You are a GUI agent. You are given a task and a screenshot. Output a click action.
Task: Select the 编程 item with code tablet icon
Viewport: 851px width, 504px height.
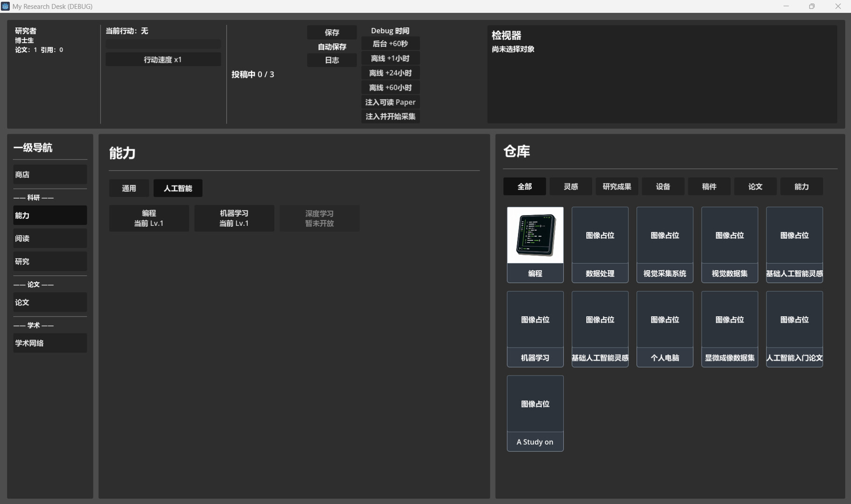click(535, 245)
